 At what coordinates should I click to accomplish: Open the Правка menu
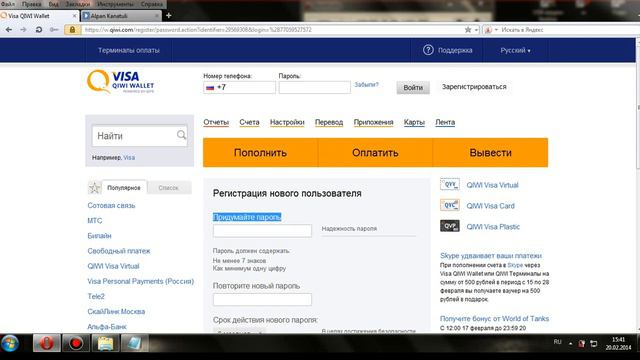coord(31,4)
